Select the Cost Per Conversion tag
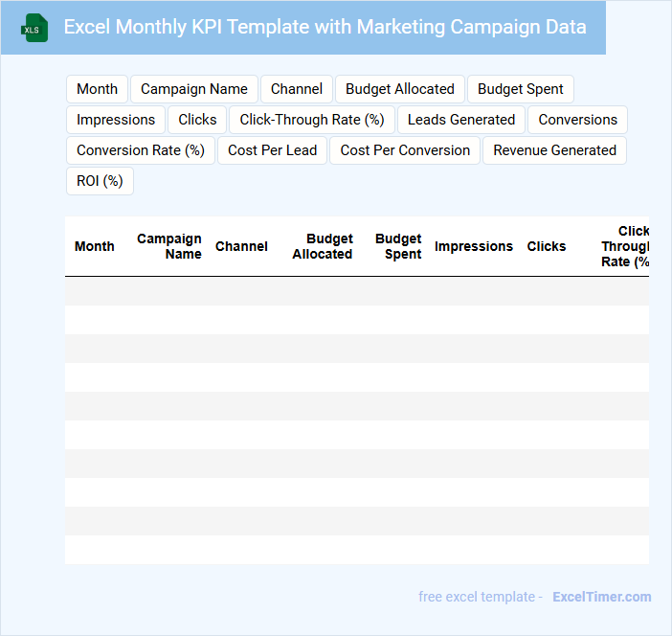 405,150
